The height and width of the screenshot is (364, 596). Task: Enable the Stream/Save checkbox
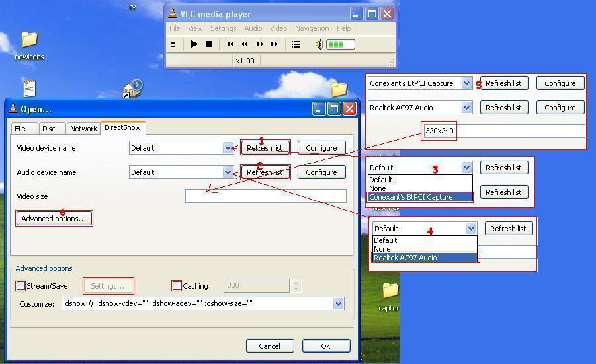pos(21,286)
